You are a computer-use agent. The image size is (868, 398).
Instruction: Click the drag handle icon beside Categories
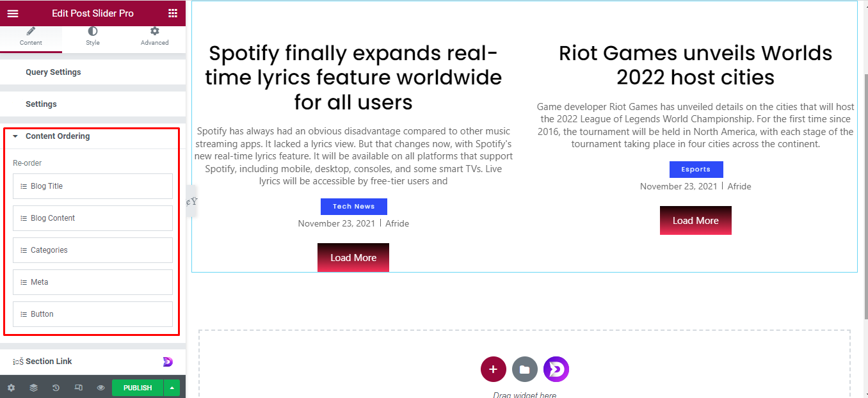coord(24,250)
